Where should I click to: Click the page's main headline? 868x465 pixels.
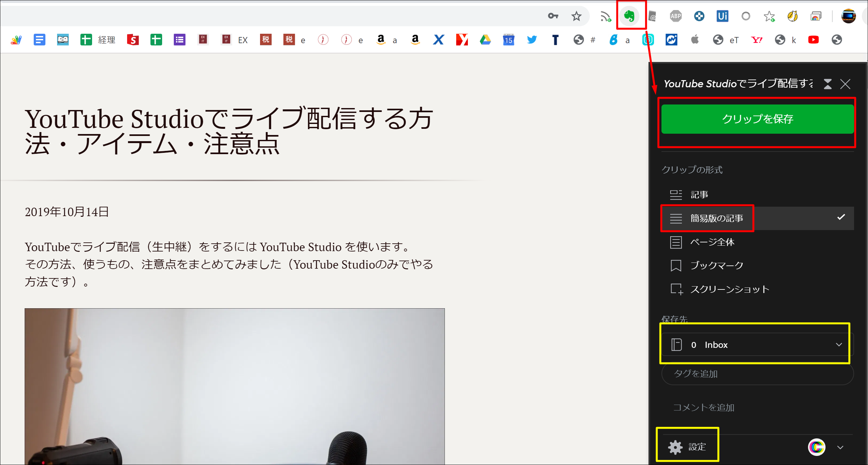click(x=229, y=131)
